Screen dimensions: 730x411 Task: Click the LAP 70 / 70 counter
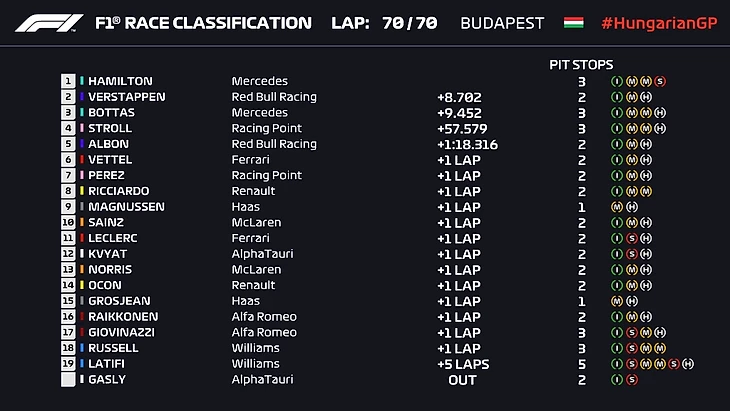pyautogui.click(x=384, y=23)
